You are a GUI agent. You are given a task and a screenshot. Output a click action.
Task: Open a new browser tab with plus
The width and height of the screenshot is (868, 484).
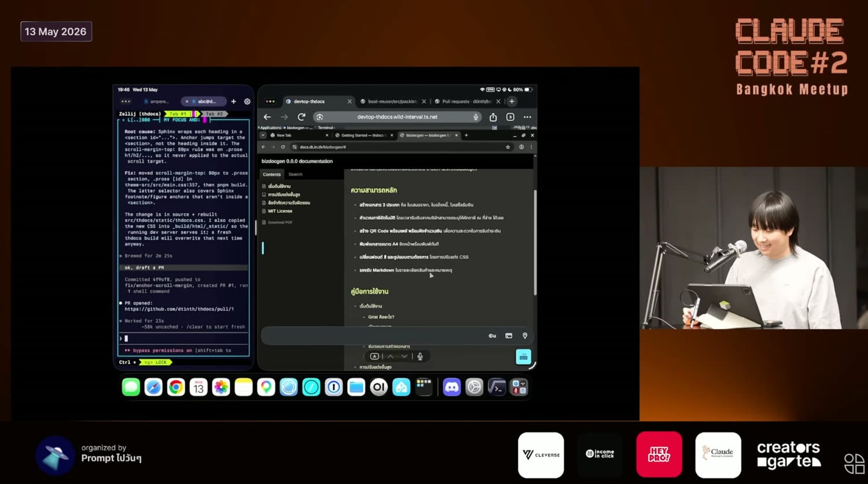pyautogui.click(x=512, y=101)
